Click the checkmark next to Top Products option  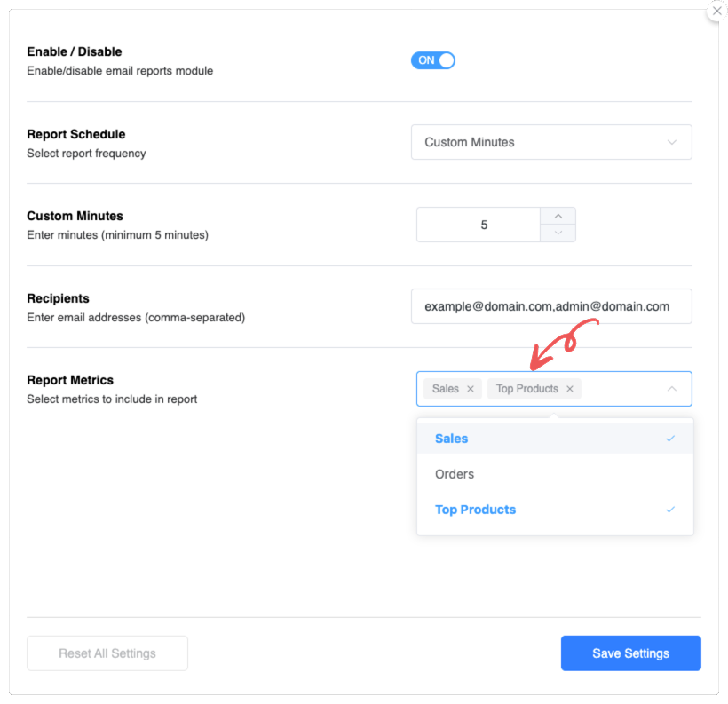[671, 509]
